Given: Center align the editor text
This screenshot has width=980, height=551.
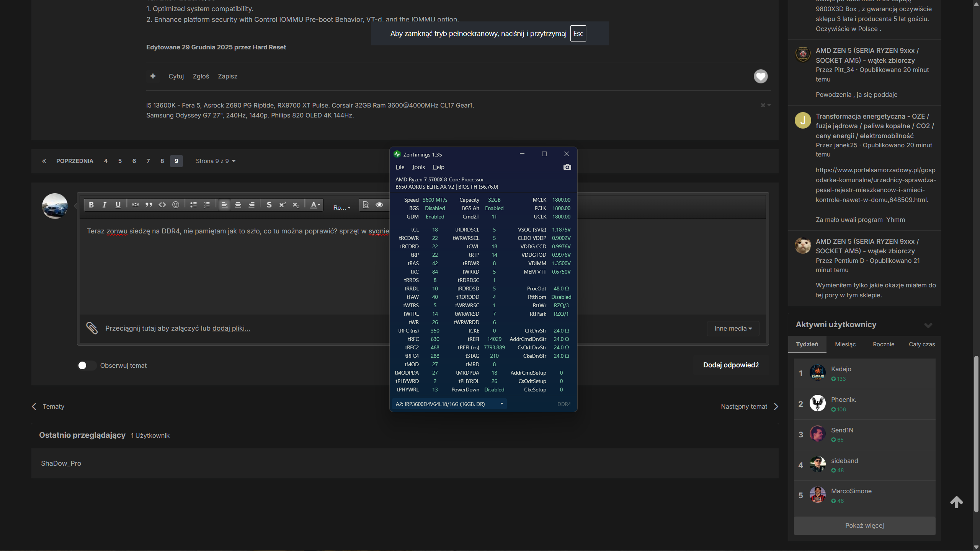Looking at the screenshot, I should click(238, 205).
